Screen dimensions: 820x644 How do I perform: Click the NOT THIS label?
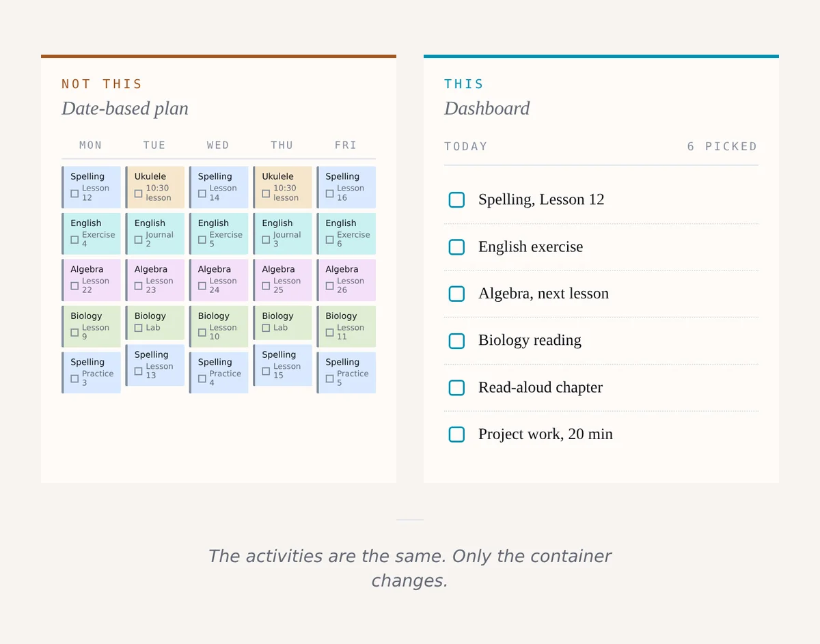pos(102,84)
